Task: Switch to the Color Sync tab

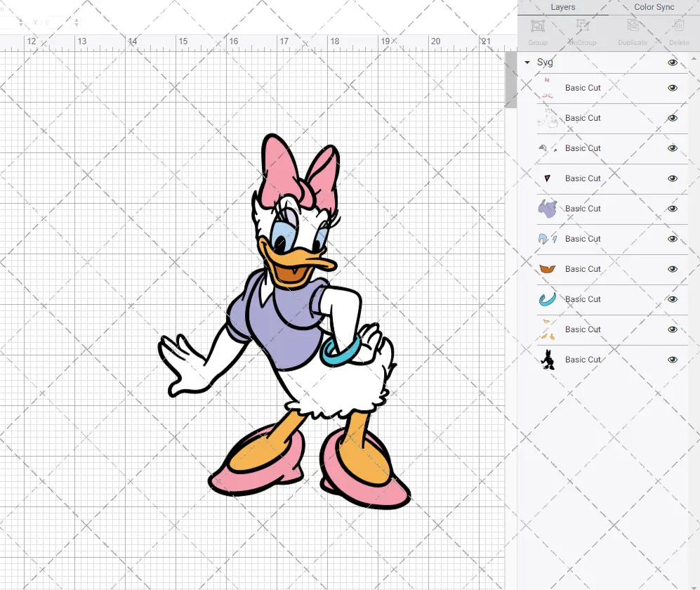Action: 654,7
